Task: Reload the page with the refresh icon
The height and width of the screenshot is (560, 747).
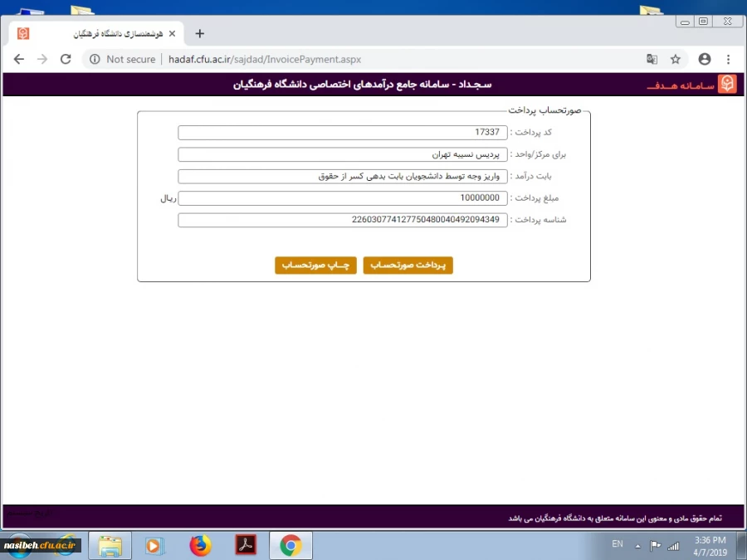Action: pyautogui.click(x=66, y=60)
